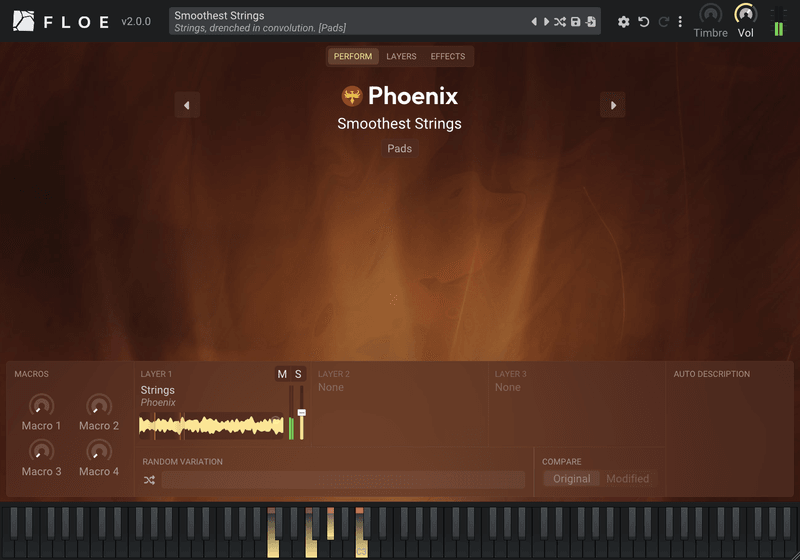Viewport: 800px width, 560px height.
Task: Load previous preset with top bar left arrow
Action: tap(534, 21)
